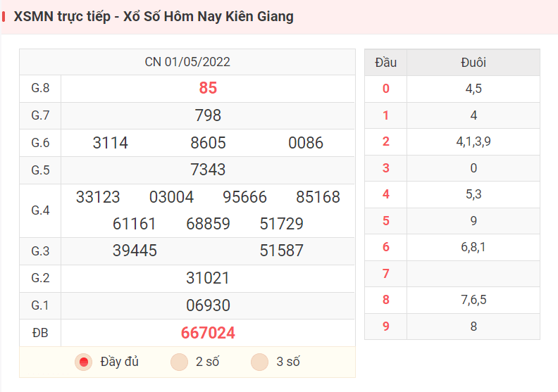Click the G.8 prize number 85
This screenshot has width=558, height=392.
pos(208,88)
